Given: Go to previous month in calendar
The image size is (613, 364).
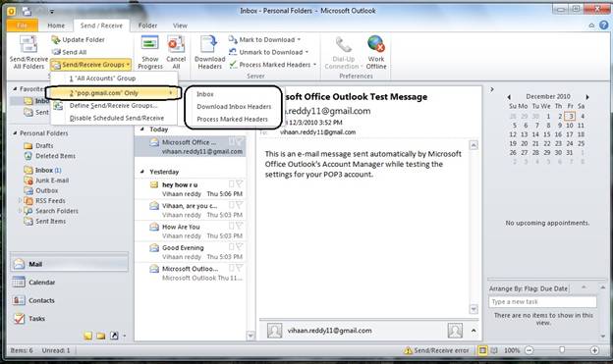Looking at the screenshot, I should [x=509, y=96].
